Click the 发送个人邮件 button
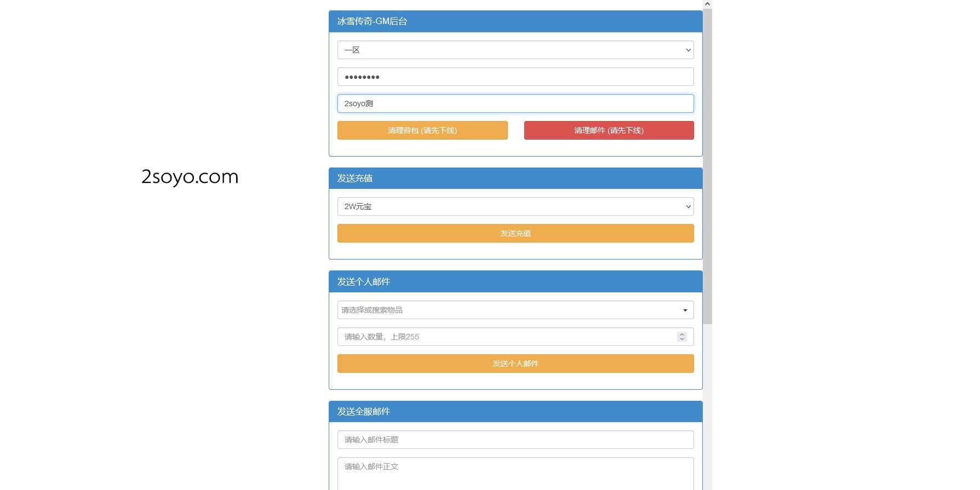The image size is (980, 490). pyautogui.click(x=515, y=364)
